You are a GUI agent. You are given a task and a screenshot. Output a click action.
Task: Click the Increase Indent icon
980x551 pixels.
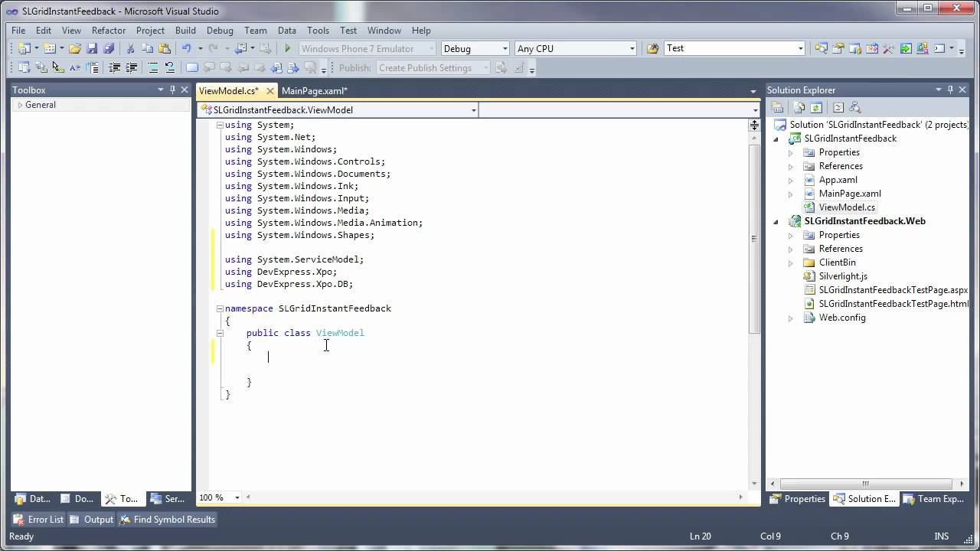(x=132, y=68)
